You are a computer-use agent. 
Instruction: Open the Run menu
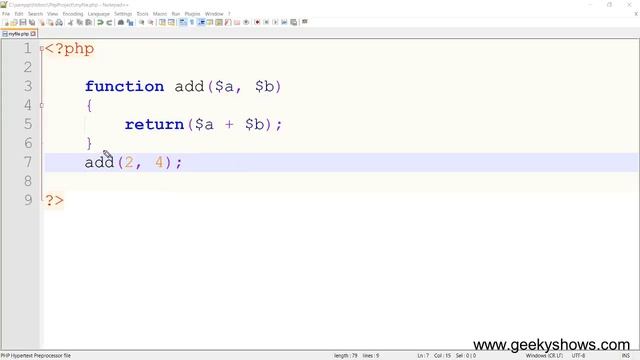176,14
